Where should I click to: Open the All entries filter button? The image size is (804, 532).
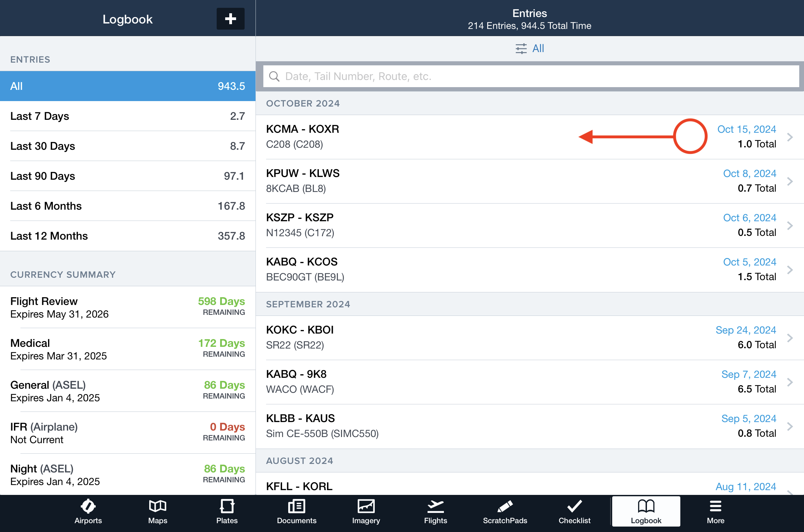tap(530, 48)
